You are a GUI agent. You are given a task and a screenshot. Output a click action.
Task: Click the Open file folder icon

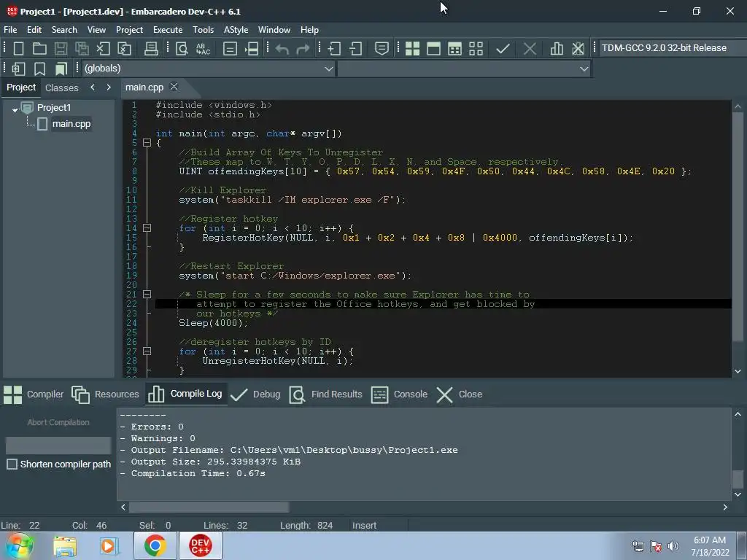pos(39,49)
